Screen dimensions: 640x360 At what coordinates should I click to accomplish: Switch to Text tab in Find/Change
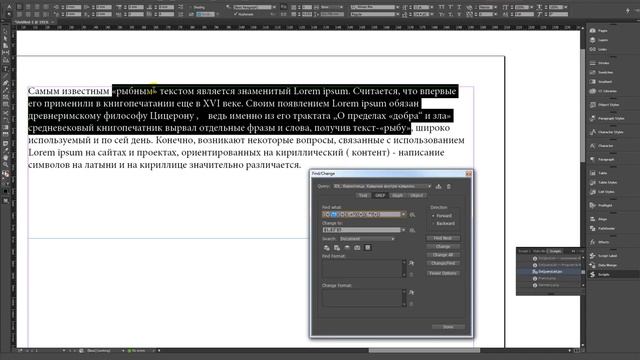(x=363, y=196)
